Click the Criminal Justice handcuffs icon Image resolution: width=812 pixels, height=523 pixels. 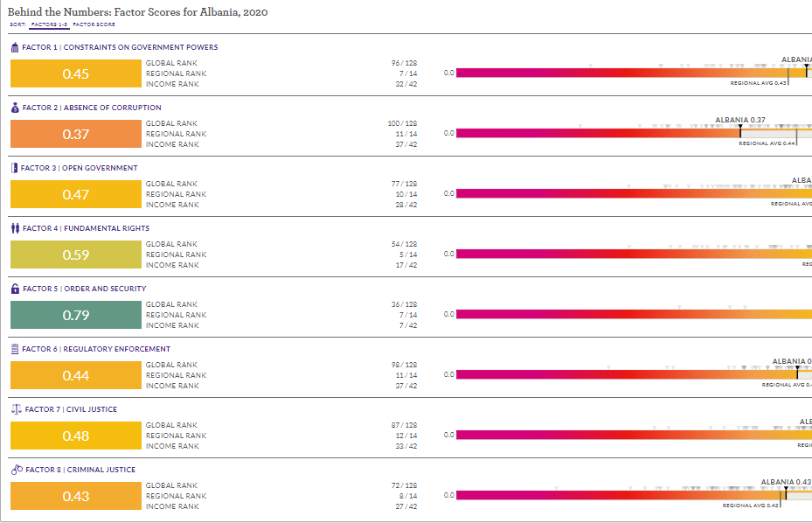(x=16, y=470)
